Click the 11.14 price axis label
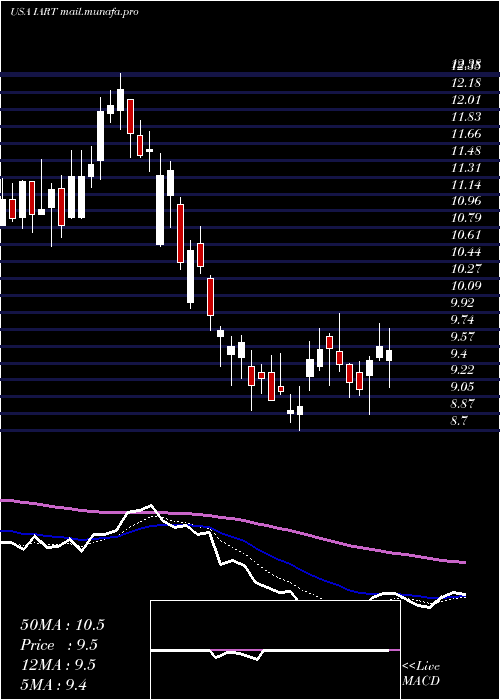 (466, 185)
